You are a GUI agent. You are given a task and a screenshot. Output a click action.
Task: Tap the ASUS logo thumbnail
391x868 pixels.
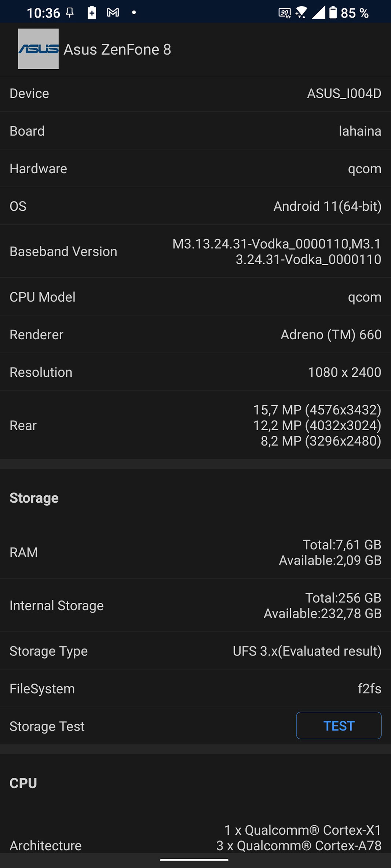[38, 49]
